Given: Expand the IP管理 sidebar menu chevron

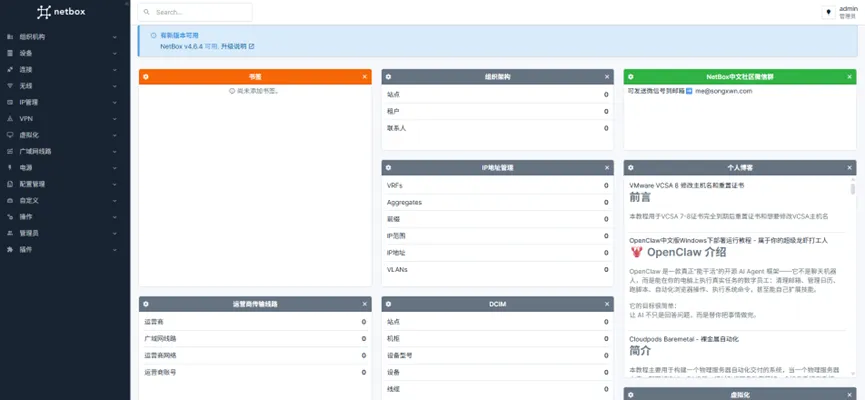Looking at the screenshot, I should click(x=115, y=103).
